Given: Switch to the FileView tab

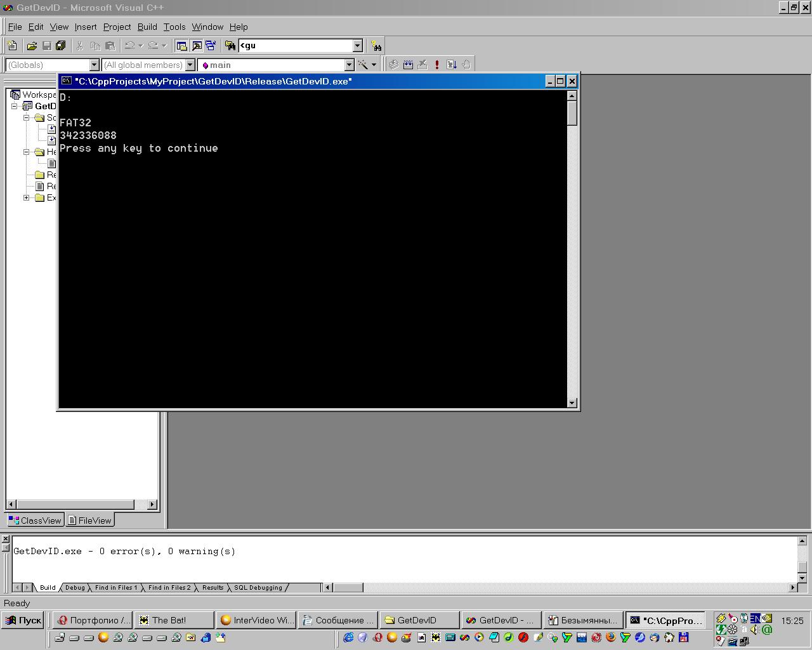Looking at the screenshot, I should (89, 521).
